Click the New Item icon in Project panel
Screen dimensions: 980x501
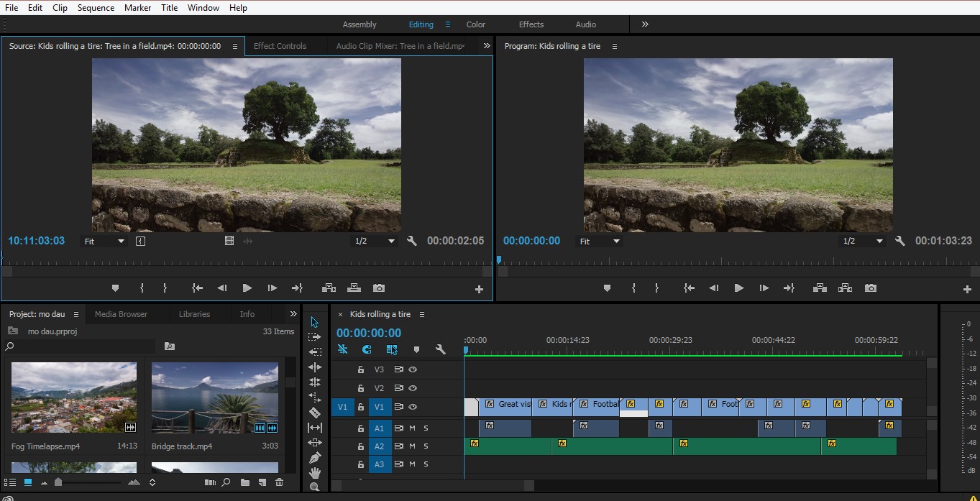coord(262,482)
